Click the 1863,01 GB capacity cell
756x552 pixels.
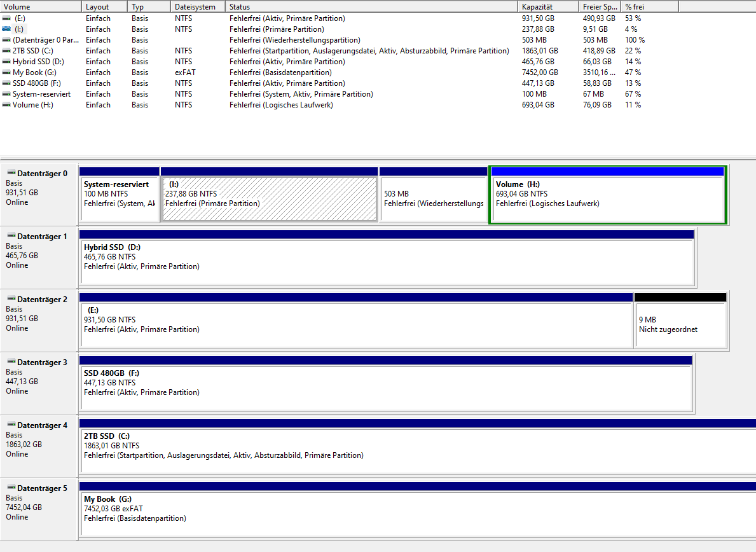coord(540,51)
